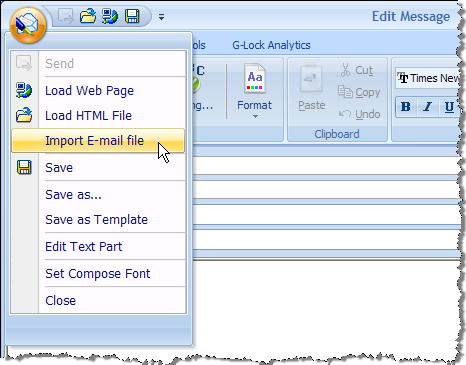Switch to the G-Lock Analytics tab
The image size is (466, 365).
click(271, 45)
